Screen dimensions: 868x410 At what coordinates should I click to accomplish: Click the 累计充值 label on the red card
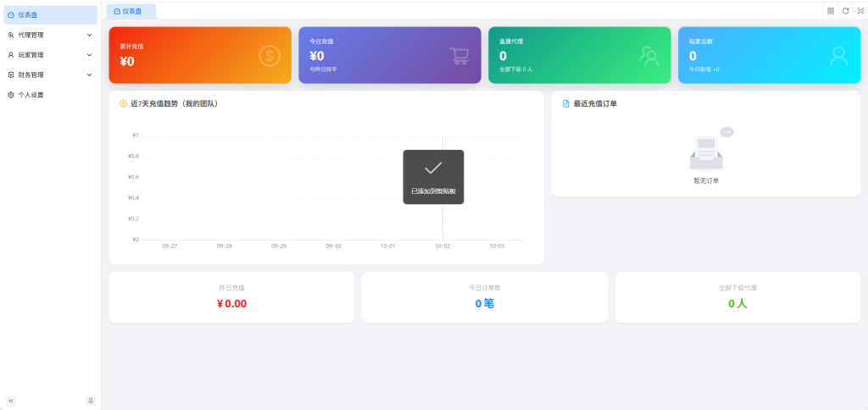point(131,47)
